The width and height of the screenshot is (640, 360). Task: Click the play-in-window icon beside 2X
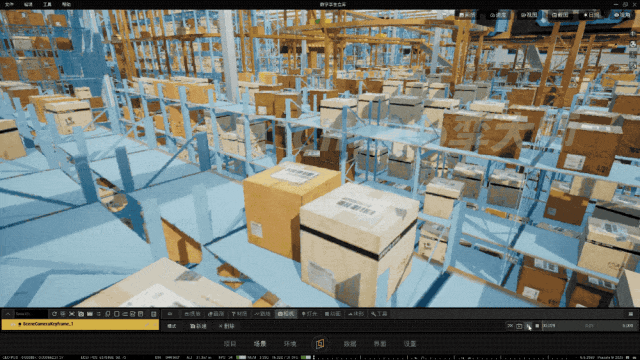point(519,326)
